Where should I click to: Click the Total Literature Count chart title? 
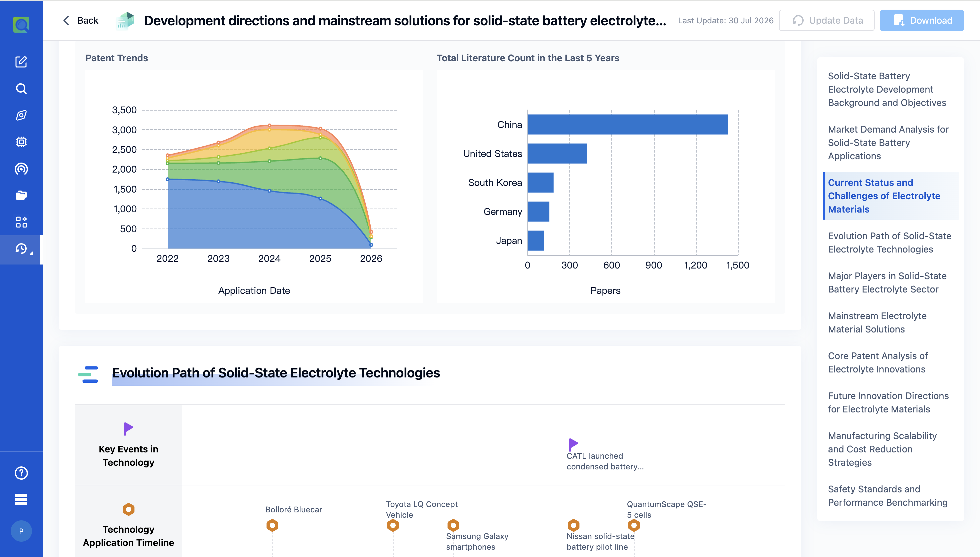(x=528, y=58)
